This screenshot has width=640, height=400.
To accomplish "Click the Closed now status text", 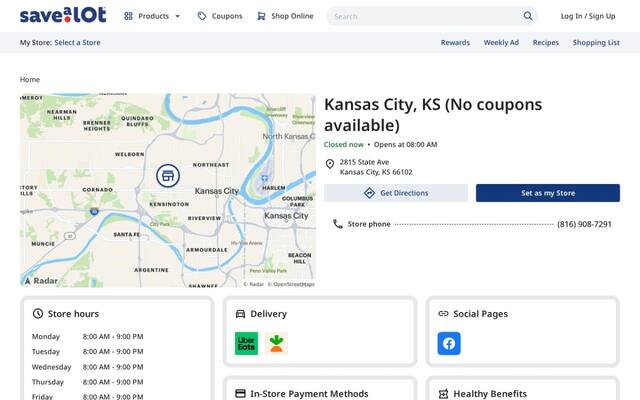I will [344, 144].
